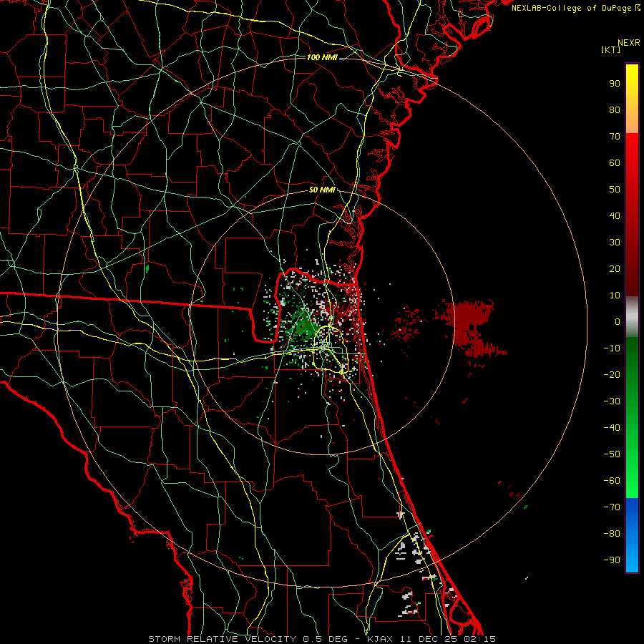The height and width of the screenshot is (644, 644).
Task: Click the 0 value on the velocity scale
Action: 618,322
